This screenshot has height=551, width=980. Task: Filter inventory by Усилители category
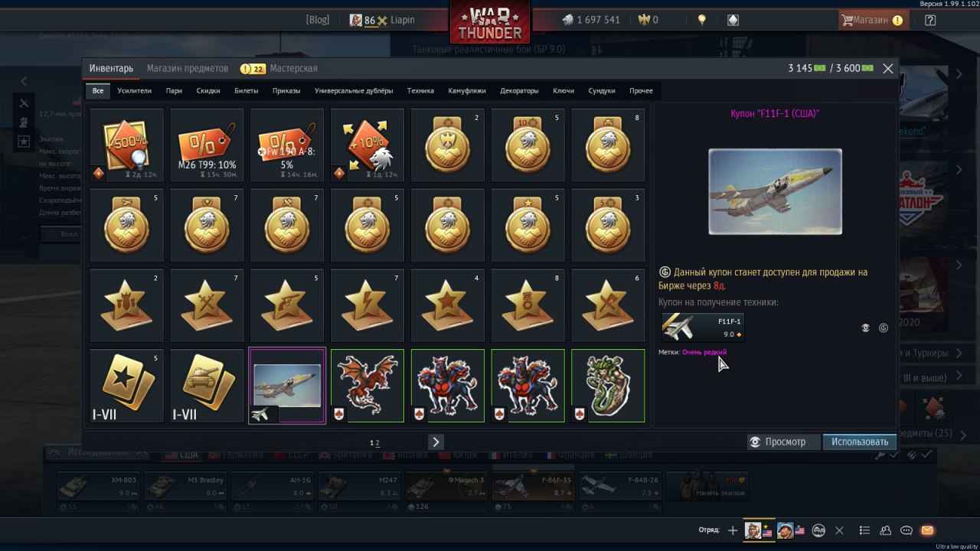[x=135, y=90]
